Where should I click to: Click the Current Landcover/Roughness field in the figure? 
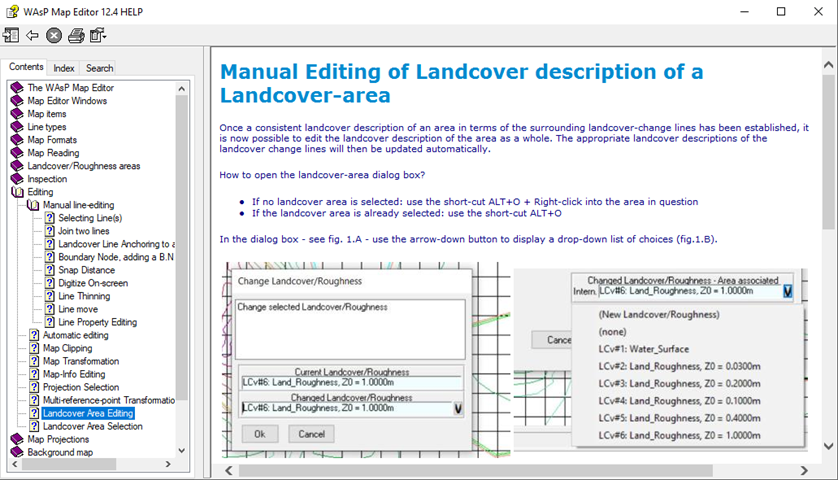click(x=351, y=383)
